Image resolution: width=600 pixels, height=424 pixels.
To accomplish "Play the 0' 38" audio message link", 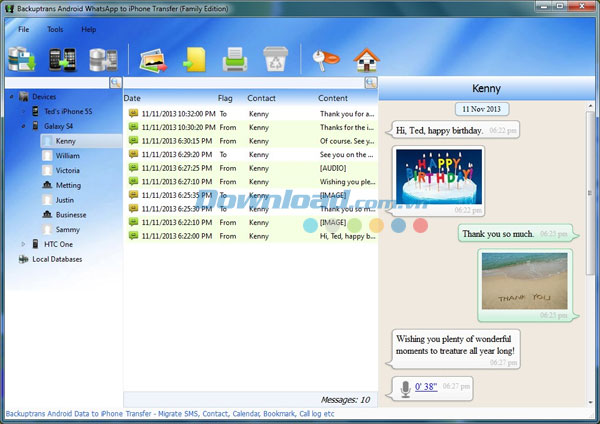I will (426, 386).
